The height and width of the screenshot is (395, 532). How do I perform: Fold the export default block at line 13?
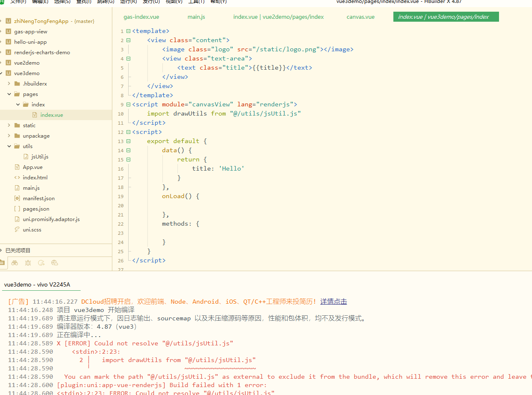pos(128,141)
